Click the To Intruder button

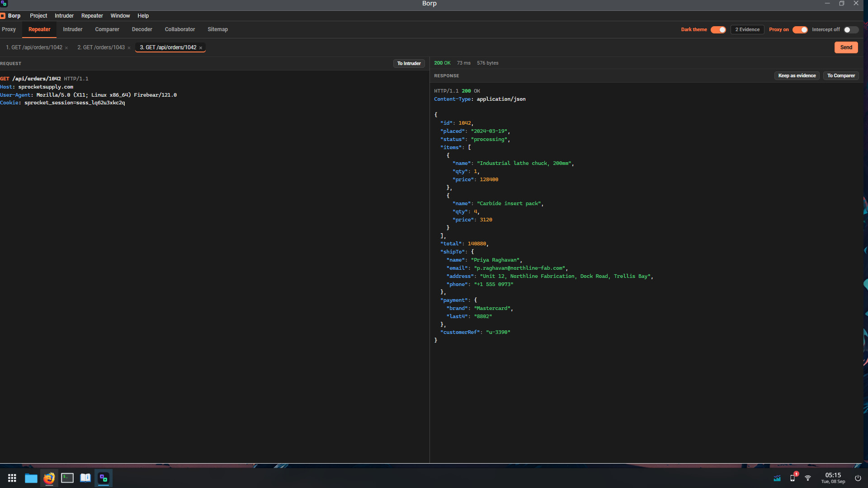409,64
